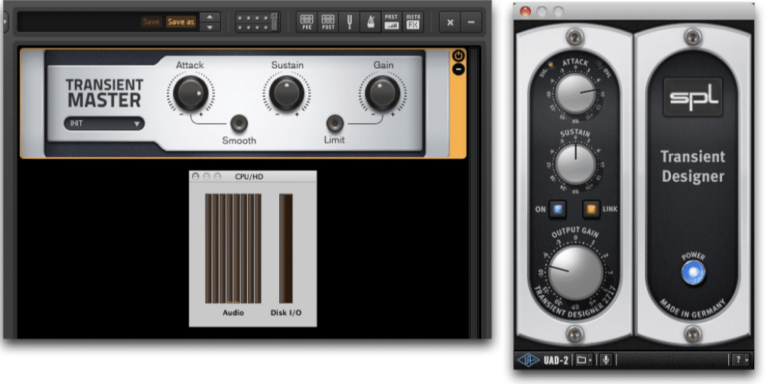Click the Save as button
Image resolution: width=768 pixels, height=384 pixels.
pyautogui.click(x=181, y=22)
